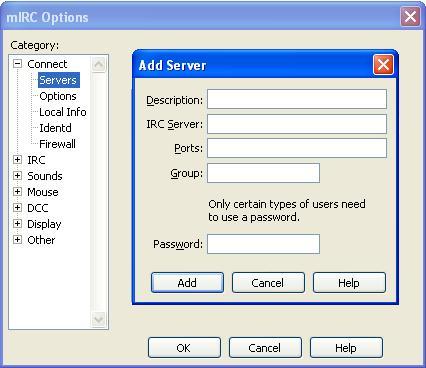Click category list scroll down arrow
The height and width of the screenshot is (368, 426).
99,320
